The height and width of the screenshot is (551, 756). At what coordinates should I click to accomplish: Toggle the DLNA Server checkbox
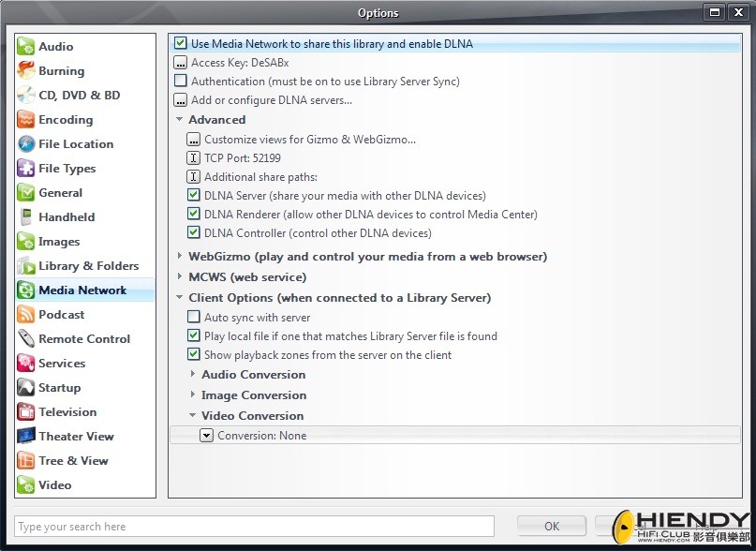[193, 195]
